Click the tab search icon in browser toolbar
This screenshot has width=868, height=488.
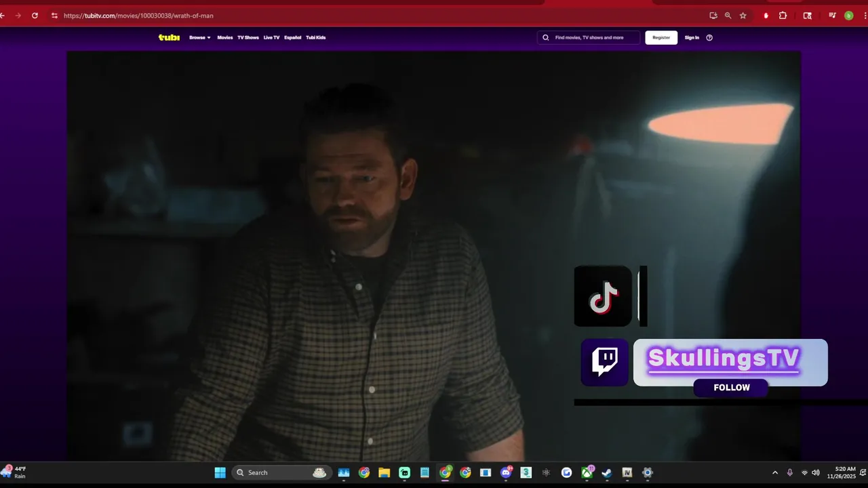pyautogui.click(x=807, y=15)
